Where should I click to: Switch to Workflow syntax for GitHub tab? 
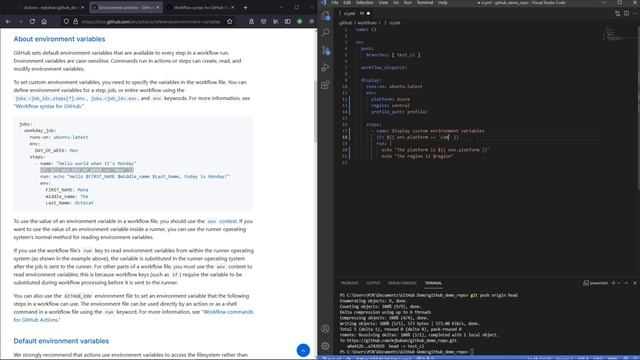pos(200,7)
